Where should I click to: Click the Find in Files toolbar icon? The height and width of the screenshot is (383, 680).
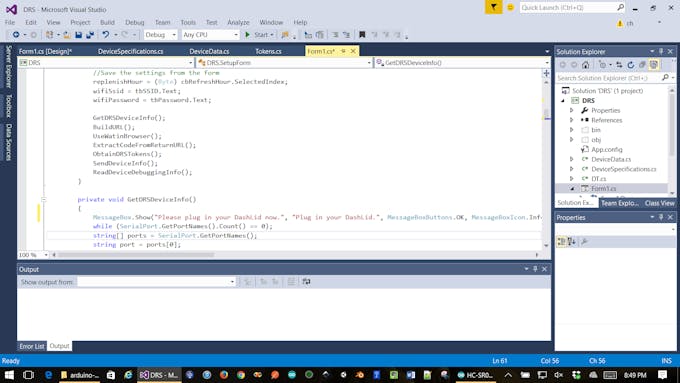pyautogui.click(x=285, y=35)
